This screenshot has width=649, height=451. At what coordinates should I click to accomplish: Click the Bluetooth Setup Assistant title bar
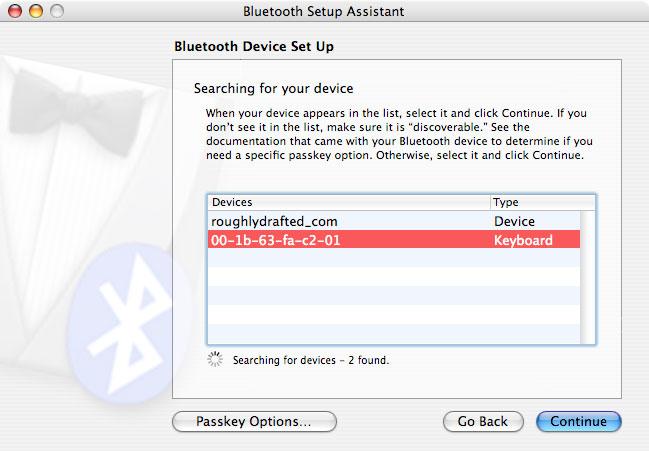(324, 11)
